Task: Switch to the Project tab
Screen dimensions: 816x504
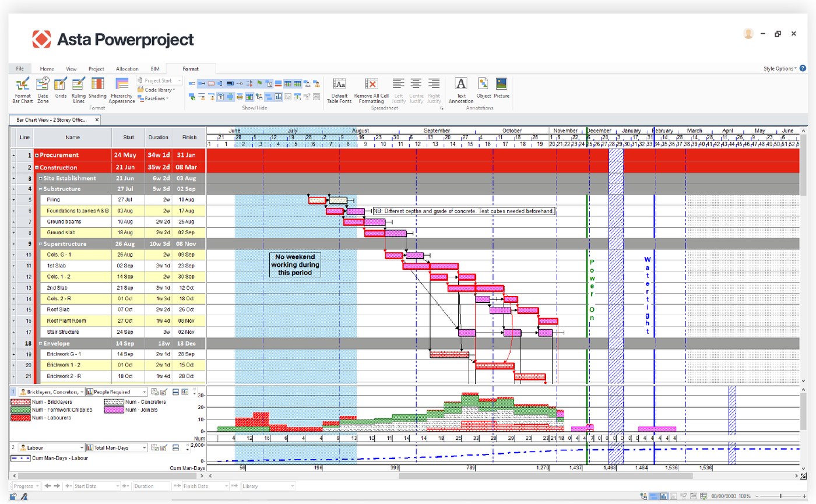Action: tap(96, 68)
